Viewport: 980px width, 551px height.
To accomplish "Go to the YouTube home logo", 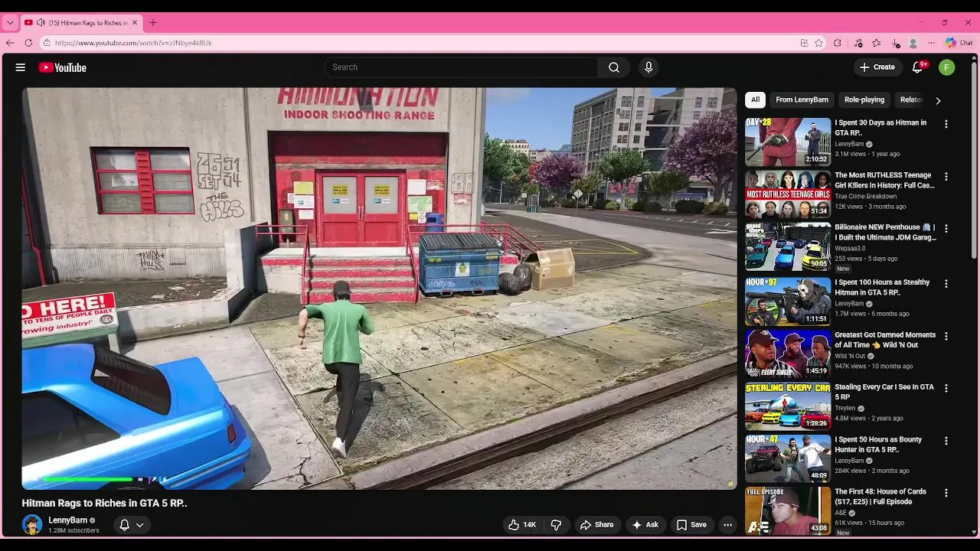I will click(63, 67).
